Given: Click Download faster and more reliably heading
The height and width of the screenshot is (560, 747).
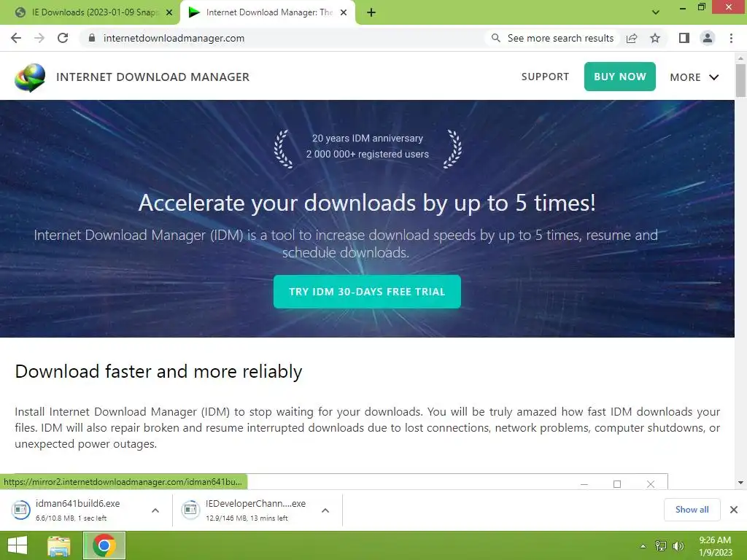Looking at the screenshot, I should (158, 371).
